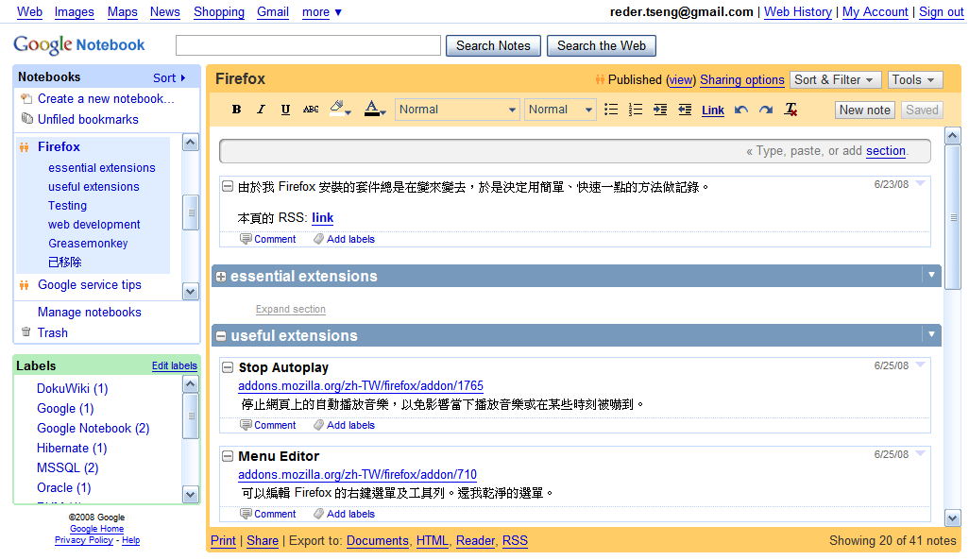The height and width of the screenshot is (560, 969).
Task: Increase the indent
Action: [x=660, y=110]
